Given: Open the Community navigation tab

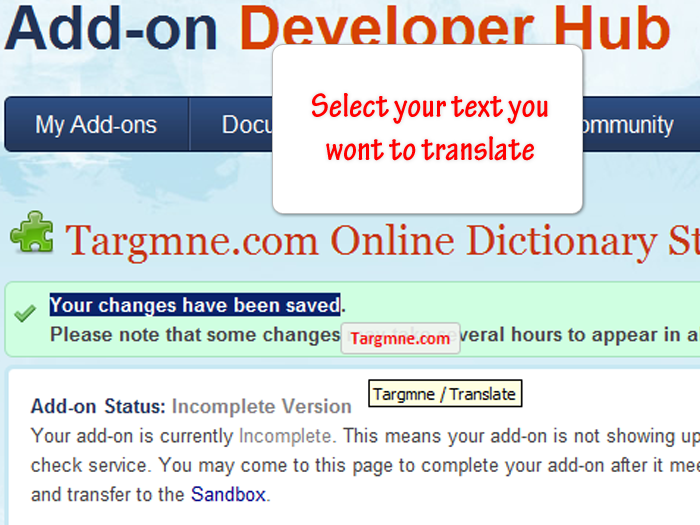Looking at the screenshot, I should coord(641,125).
